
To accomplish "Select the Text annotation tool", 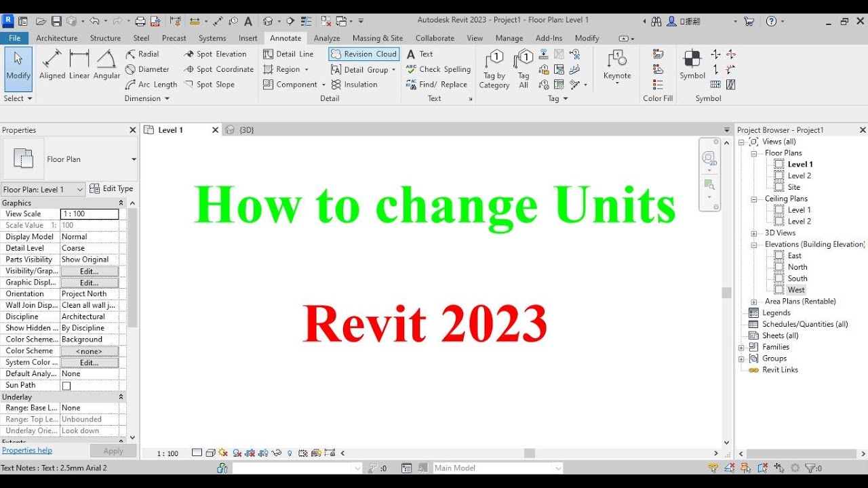I will [420, 54].
